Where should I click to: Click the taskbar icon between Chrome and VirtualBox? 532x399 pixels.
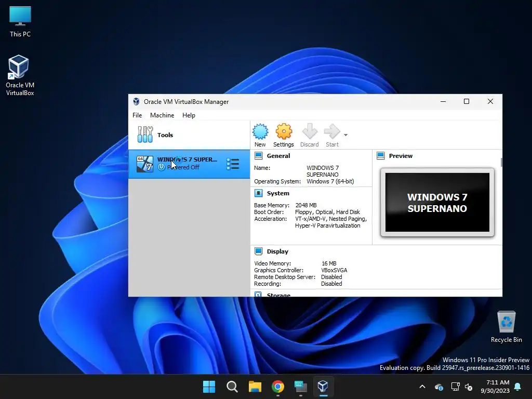(301, 387)
